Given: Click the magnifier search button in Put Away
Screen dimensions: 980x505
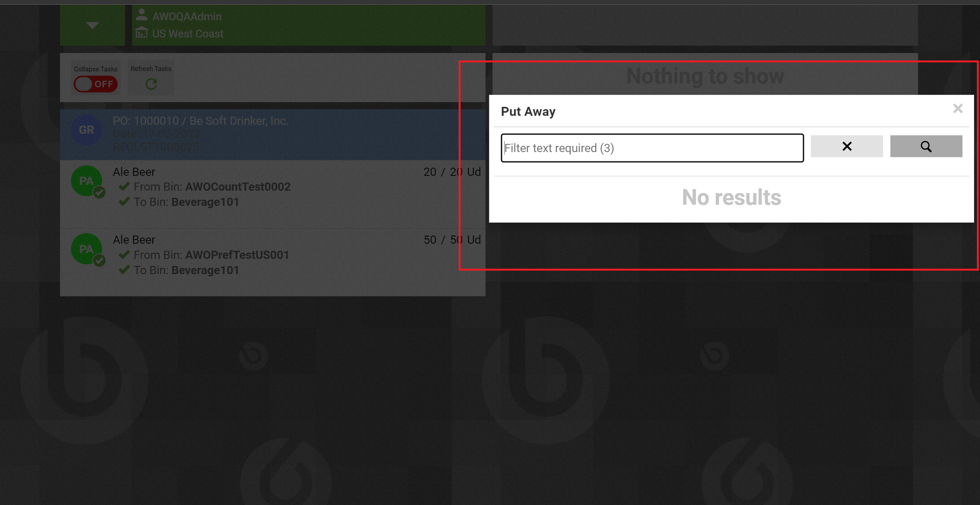Looking at the screenshot, I should tap(926, 146).
